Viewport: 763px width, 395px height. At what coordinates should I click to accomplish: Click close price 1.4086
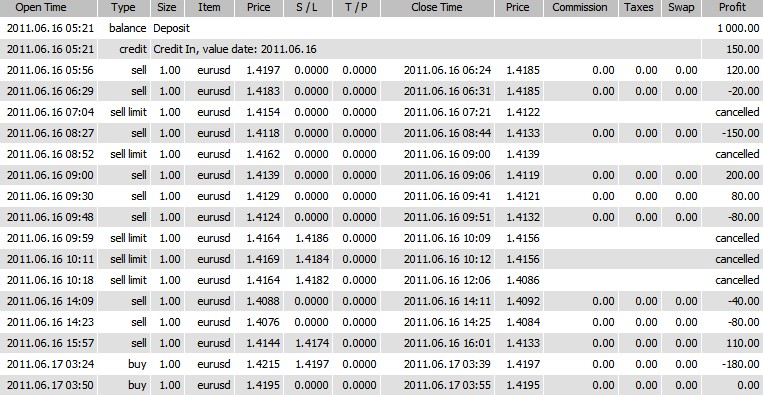point(523,280)
